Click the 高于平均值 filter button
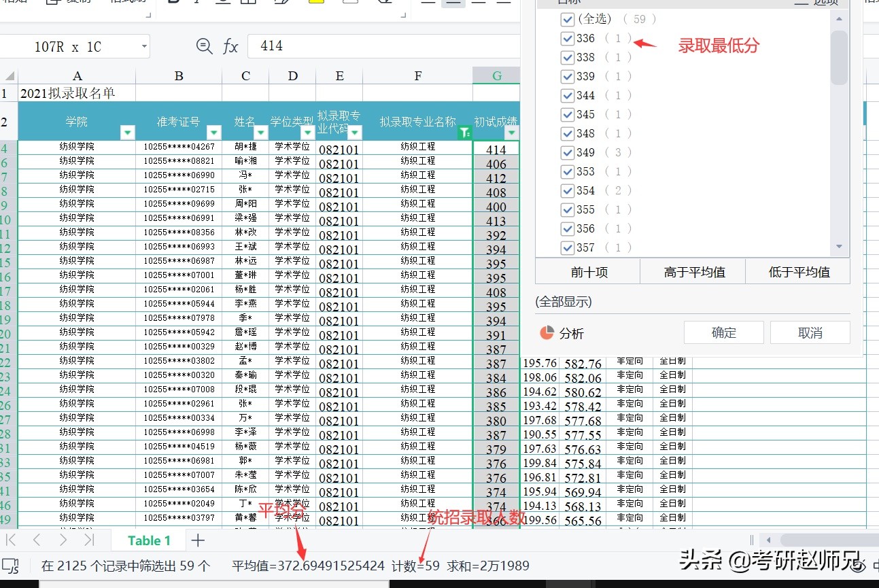Image resolution: width=879 pixels, height=588 pixels. [692, 272]
